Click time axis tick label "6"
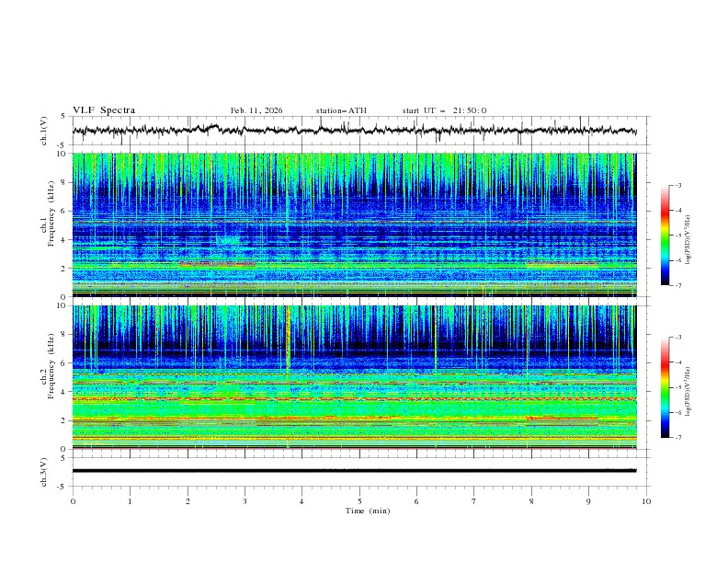 416,501
